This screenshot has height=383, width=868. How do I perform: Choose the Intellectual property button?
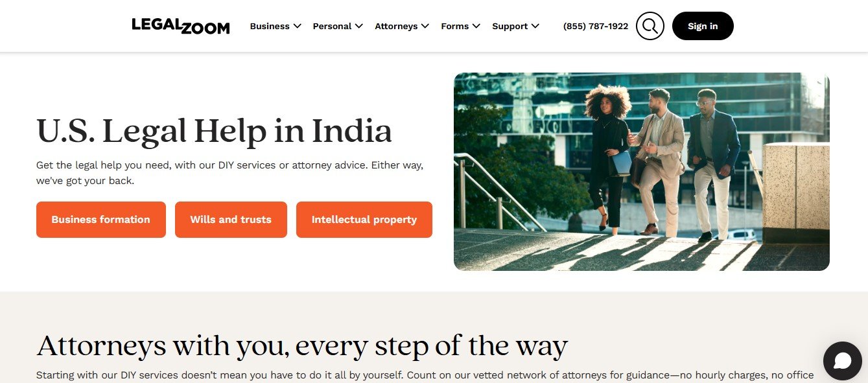(364, 220)
